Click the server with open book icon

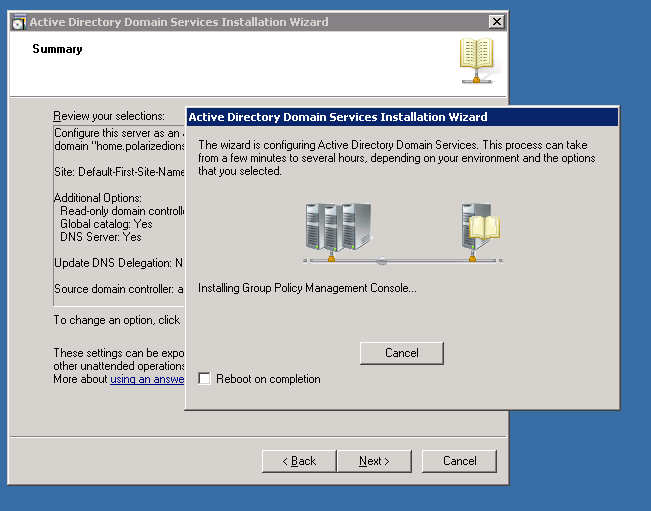[479, 227]
